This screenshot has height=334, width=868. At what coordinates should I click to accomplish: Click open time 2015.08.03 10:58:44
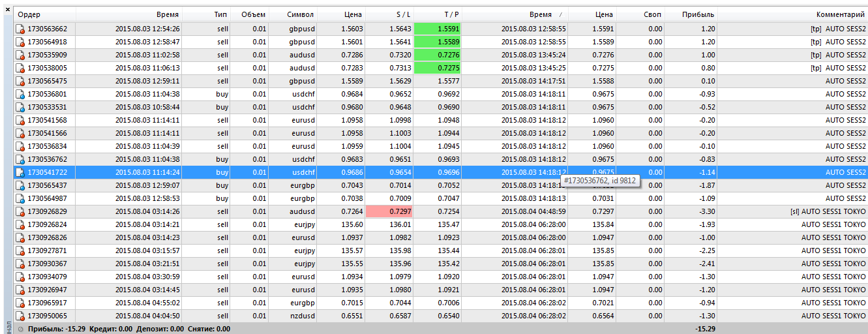tap(148, 107)
